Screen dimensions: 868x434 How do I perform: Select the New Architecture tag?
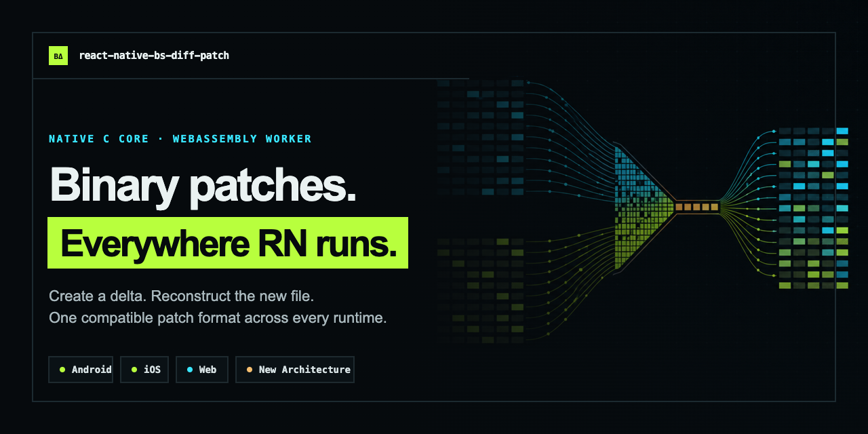coord(295,370)
